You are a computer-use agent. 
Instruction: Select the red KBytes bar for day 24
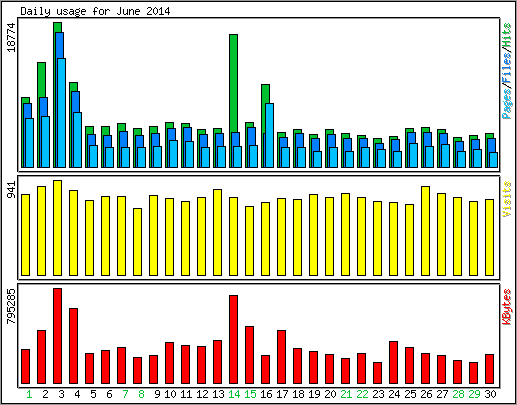coord(393,362)
